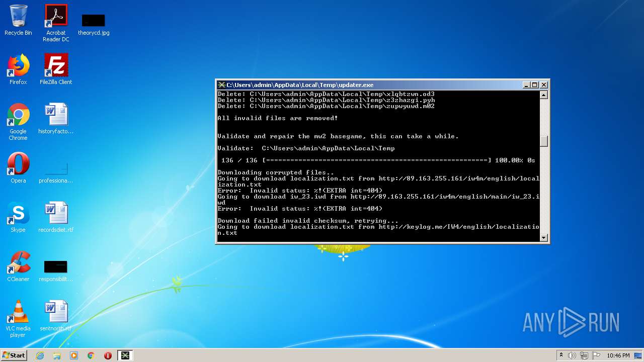Viewport: 644px width, 362px height.
Task: Open Opera from the taskbar
Action: tap(108, 355)
